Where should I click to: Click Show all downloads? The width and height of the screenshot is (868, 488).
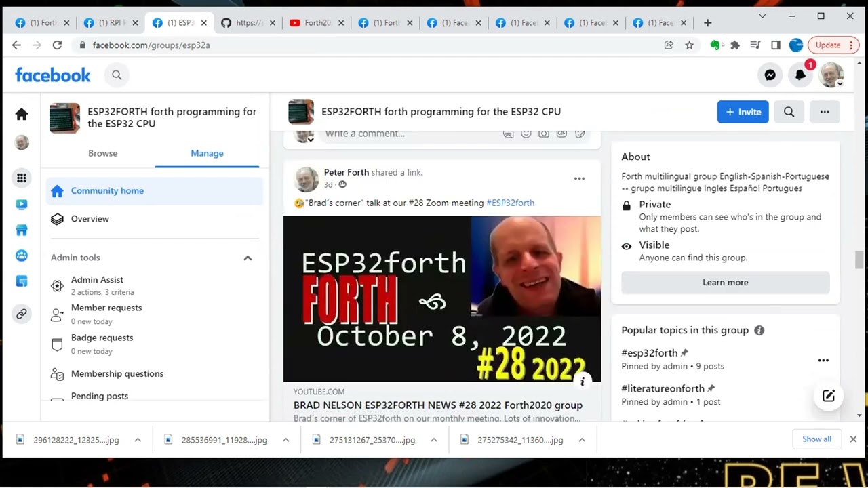coord(816,439)
